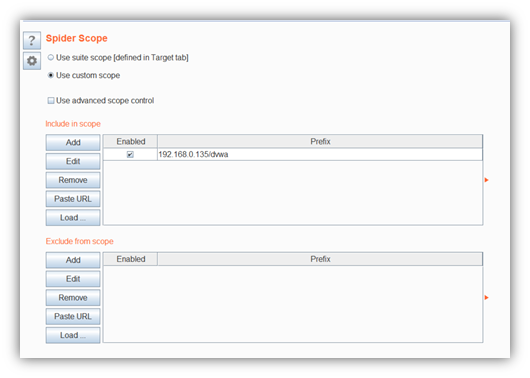The width and height of the screenshot is (530, 378).
Task: Click Paste URL in Exclude from scope
Action: coord(73,316)
